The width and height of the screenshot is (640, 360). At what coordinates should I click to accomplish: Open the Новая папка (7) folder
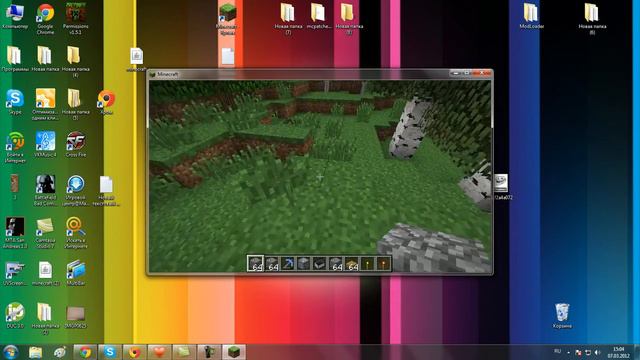point(288,19)
